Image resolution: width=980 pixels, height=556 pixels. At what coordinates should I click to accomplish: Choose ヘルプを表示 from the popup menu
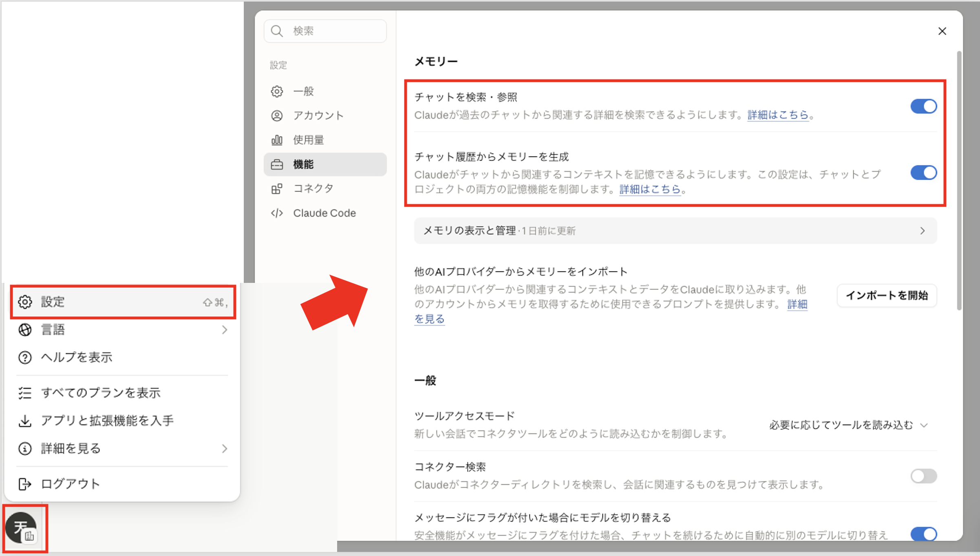123,357
